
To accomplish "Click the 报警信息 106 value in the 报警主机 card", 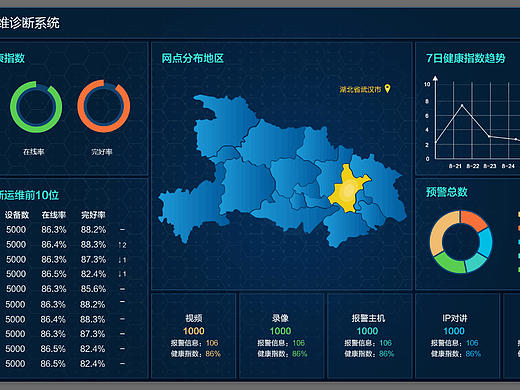I will 386,343.
